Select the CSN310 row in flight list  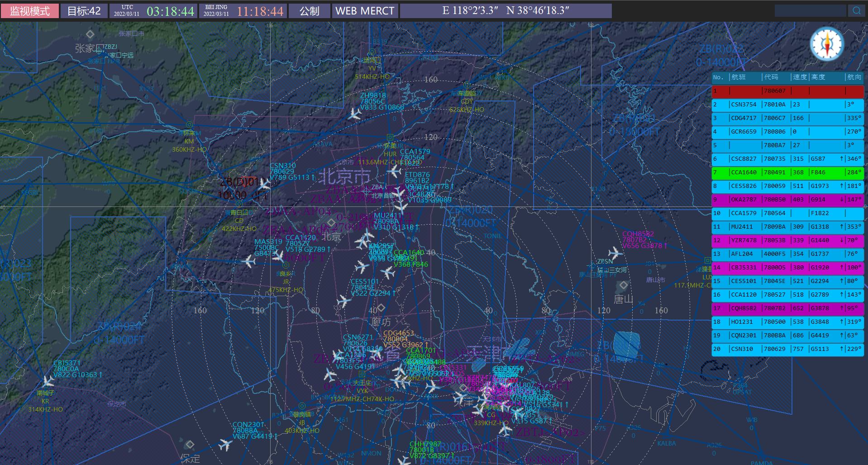[787, 349]
